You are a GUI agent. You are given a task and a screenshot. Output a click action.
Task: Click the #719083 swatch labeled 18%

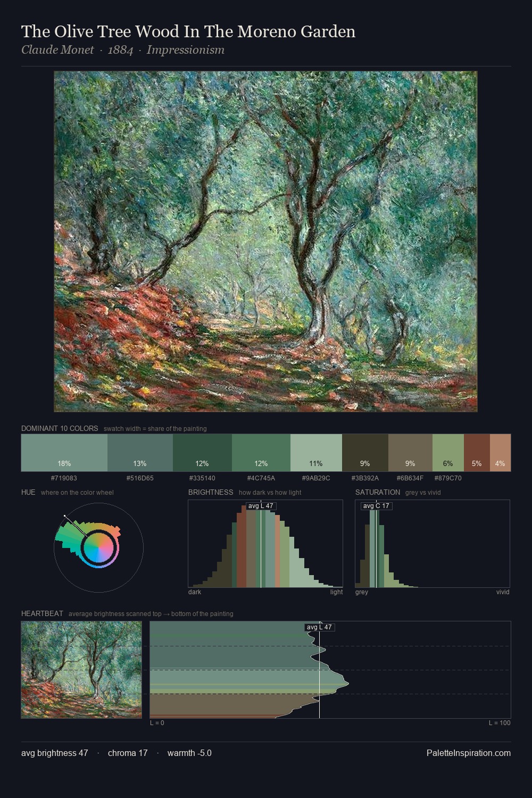[x=64, y=453]
